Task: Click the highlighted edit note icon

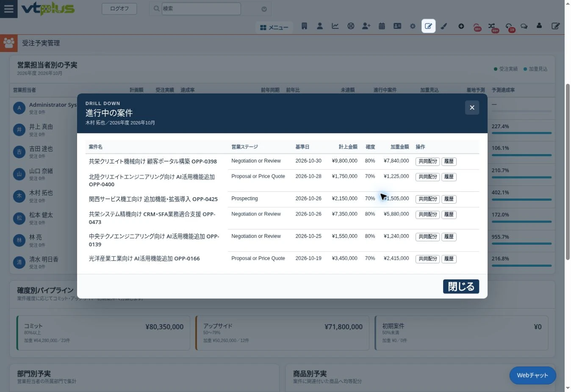Action: [x=429, y=26]
